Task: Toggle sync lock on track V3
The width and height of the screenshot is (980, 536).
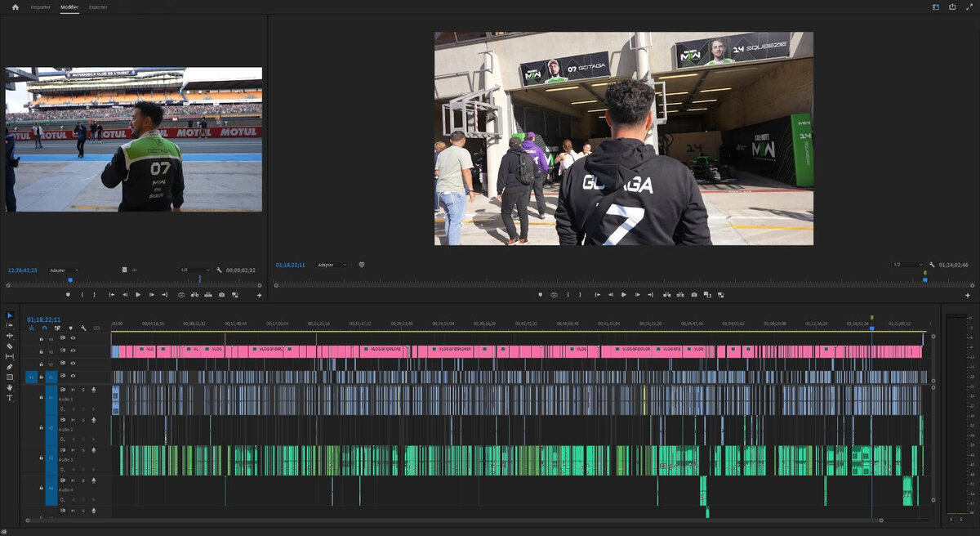Action: [x=63, y=351]
